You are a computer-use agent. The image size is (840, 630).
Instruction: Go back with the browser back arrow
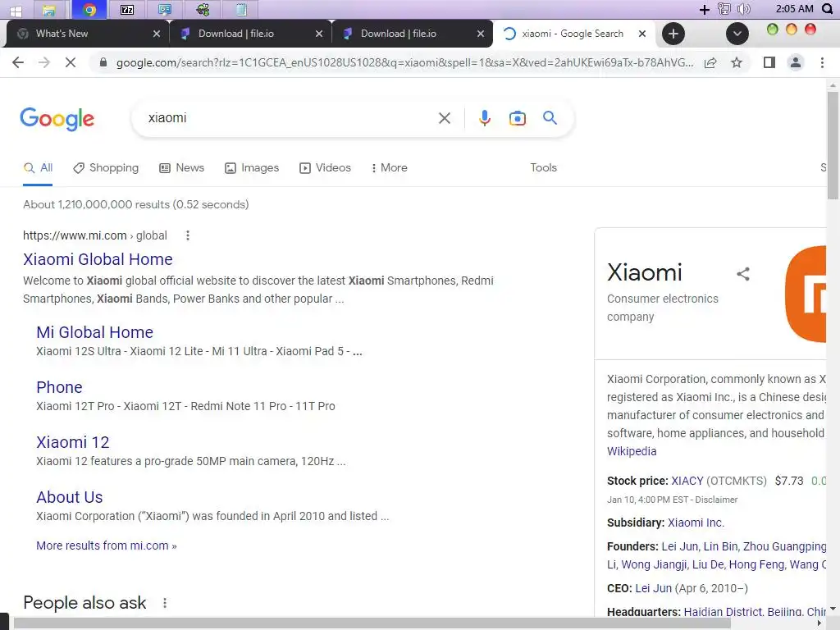coord(18,62)
